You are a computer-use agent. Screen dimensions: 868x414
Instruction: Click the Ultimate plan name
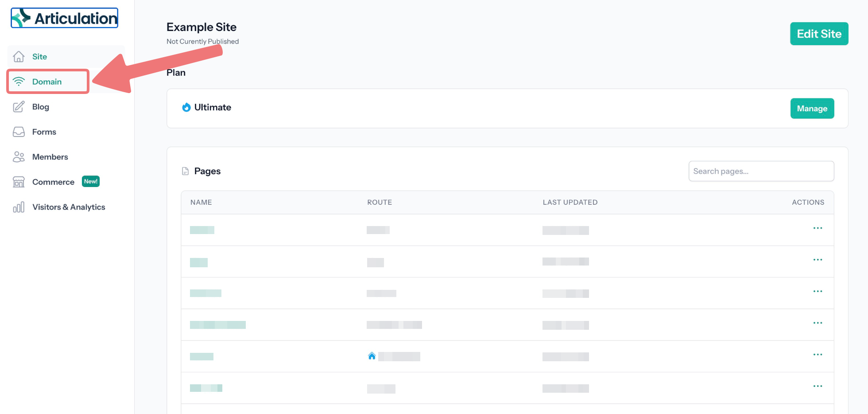(213, 107)
